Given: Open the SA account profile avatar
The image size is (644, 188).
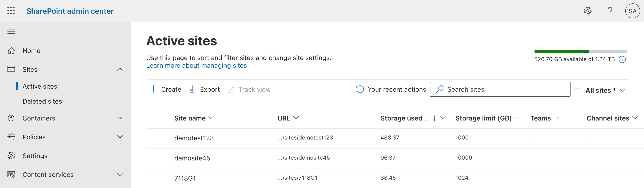Looking at the screenshot, I should click(x=632, y=11).
